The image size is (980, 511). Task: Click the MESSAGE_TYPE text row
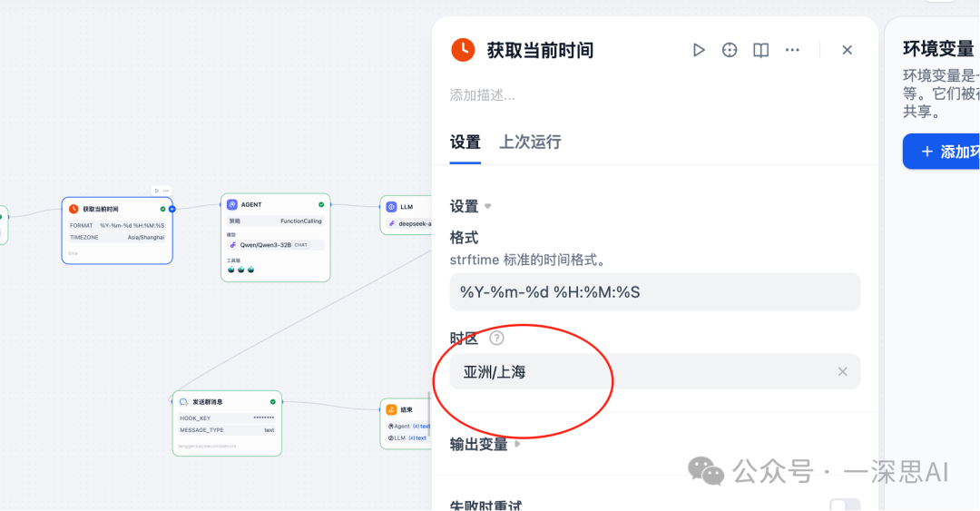click(x=227, y=429)
